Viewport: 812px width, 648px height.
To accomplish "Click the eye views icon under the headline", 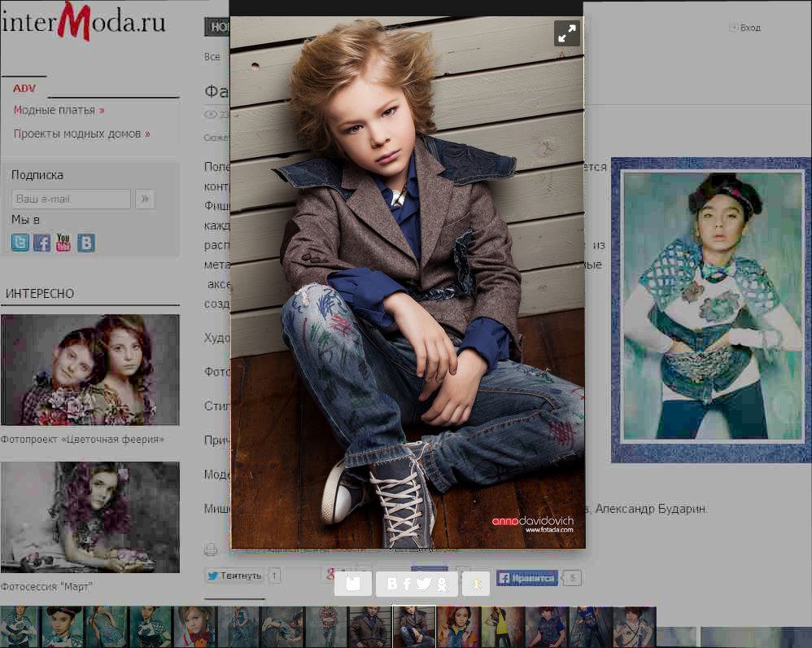I will point(210,115).
